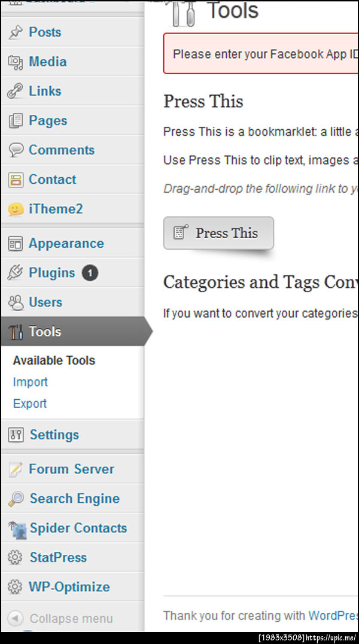Image resolution: width=359 pixels, height=644 pixels.
Task: Click the Users people icon
Action: [x=16, y=302]
